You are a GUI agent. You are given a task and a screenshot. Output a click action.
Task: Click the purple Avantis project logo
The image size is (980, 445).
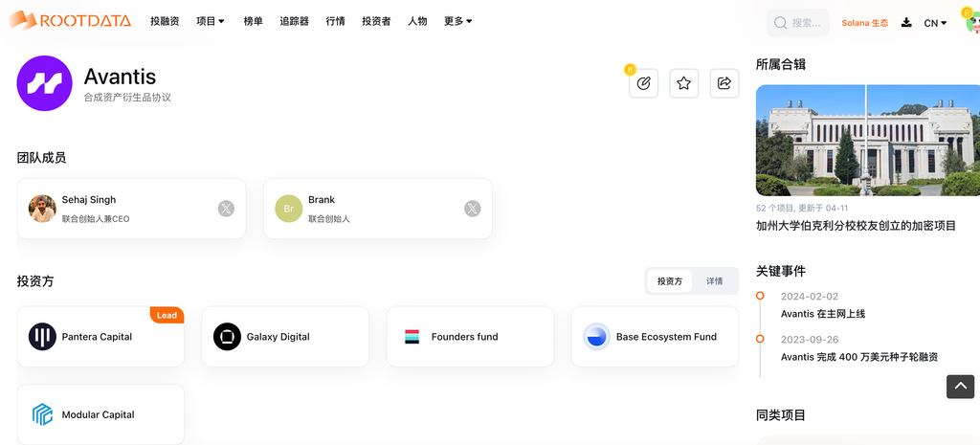(44, 83)
